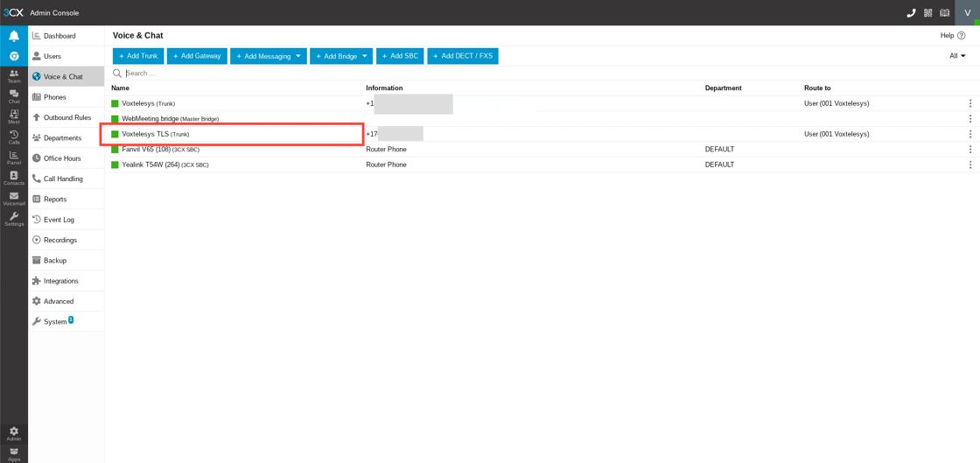Image resolution: width=980 pixels, height=463 pixels.
Task: Open the notifications bell icon
Action: 14,36
